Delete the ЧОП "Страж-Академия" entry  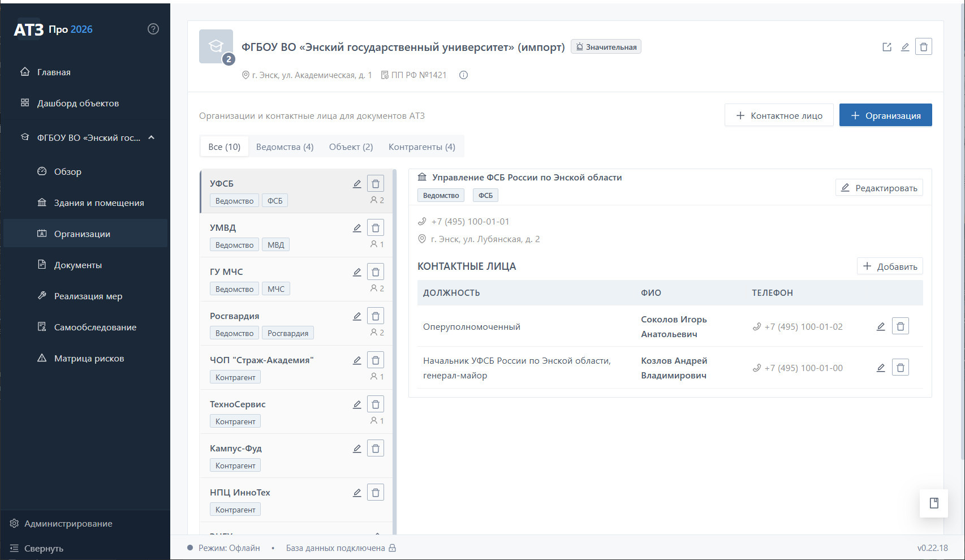[376, 360]
